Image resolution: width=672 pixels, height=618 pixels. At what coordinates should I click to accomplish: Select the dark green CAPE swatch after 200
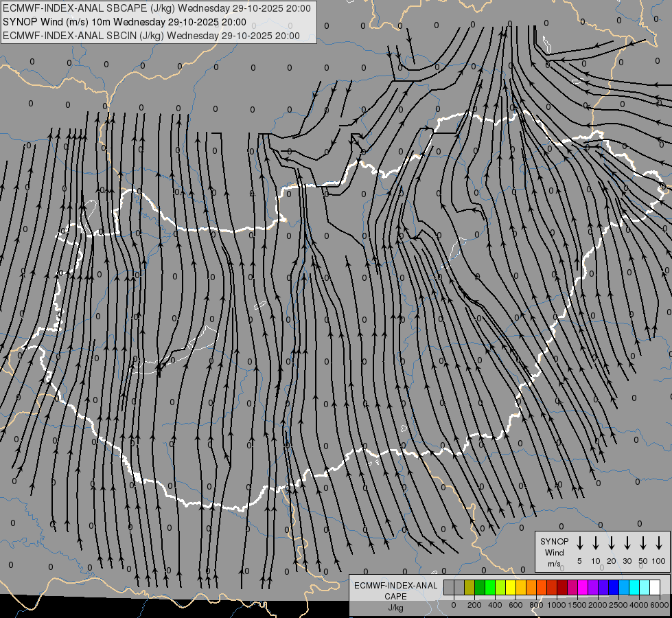(x=480, y=587)
